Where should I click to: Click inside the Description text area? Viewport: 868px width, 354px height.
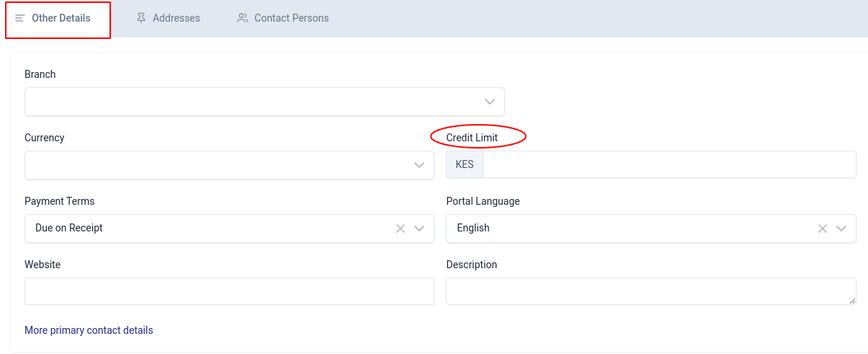(x=650, y=291)
